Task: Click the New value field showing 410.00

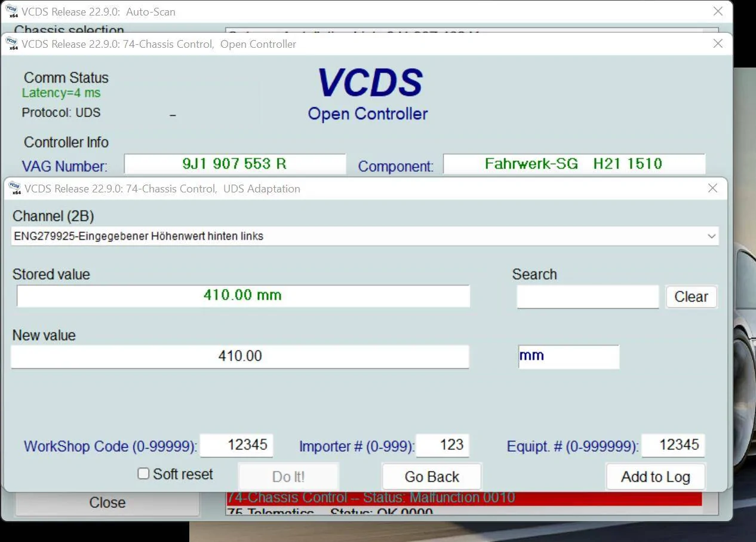Action: click(x=240, y=356)
